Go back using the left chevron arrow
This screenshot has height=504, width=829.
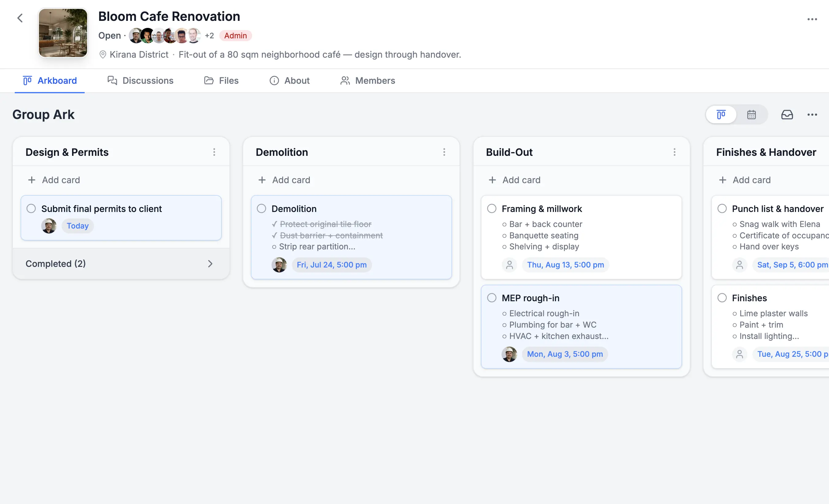point(20,18)
